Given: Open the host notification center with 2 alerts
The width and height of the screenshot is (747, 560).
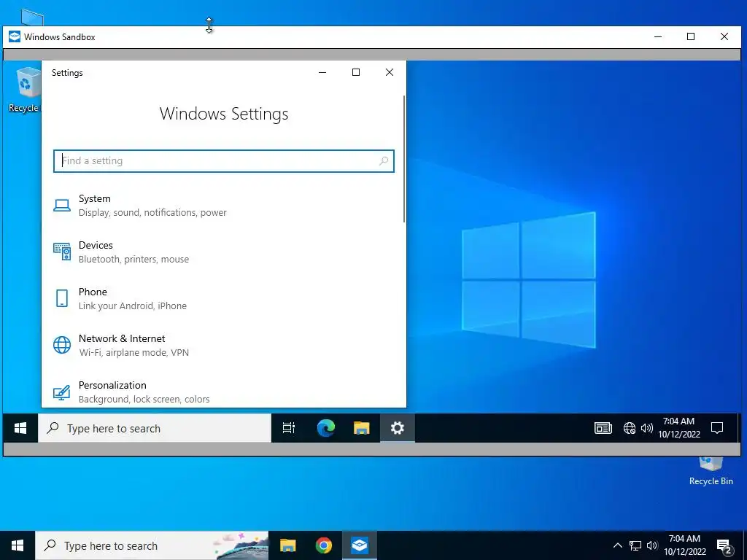Looking at the screenshot, I should pos(724,547).
